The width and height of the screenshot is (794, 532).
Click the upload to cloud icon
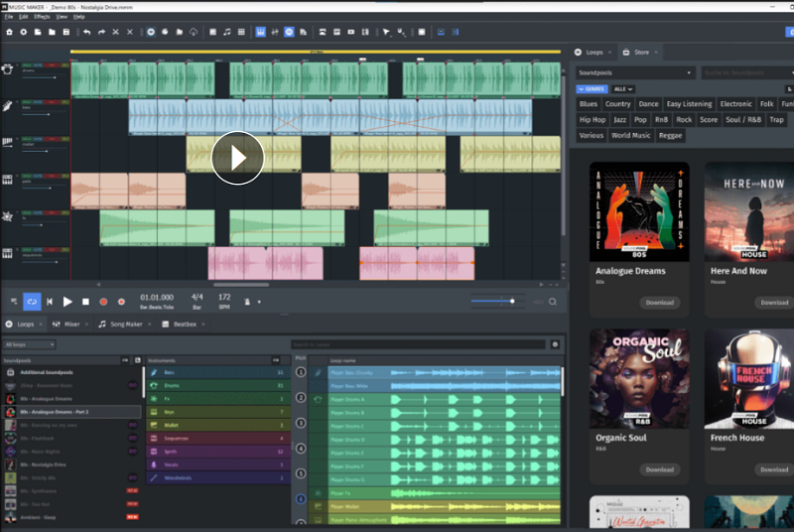[194, 32]
